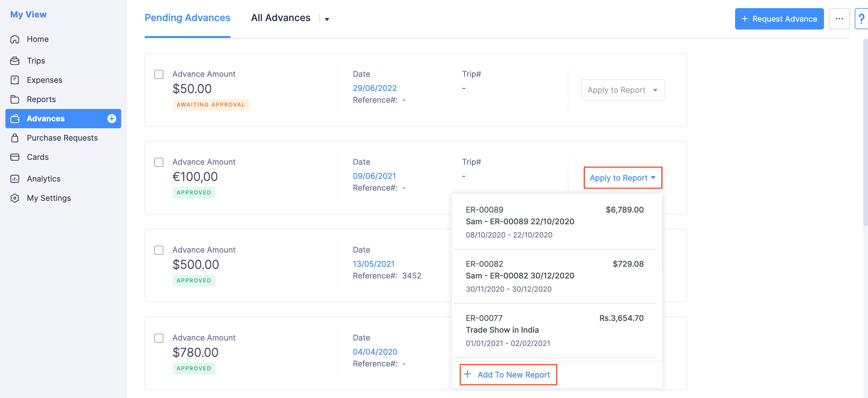Open the Cards section
This screenshot has height=398, width=868.
click(15, 157)
